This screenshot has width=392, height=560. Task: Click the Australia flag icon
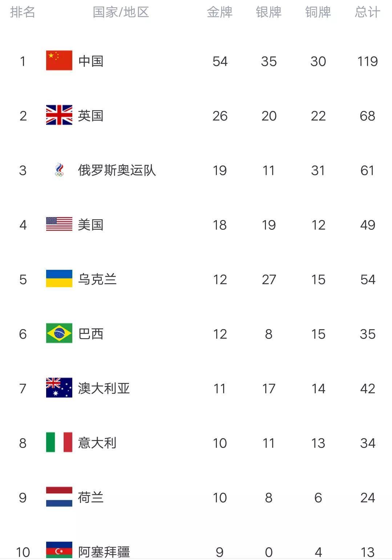click(x=59, y=388)
